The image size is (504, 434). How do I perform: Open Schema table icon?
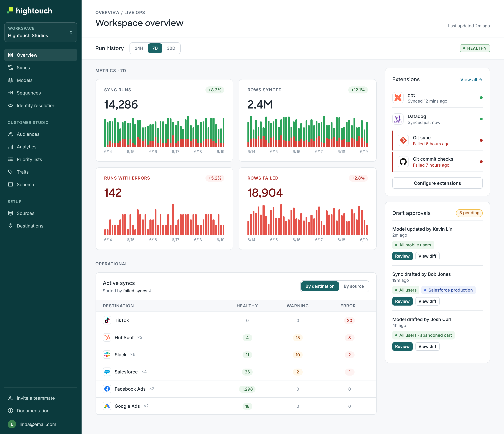click(10, 185)
